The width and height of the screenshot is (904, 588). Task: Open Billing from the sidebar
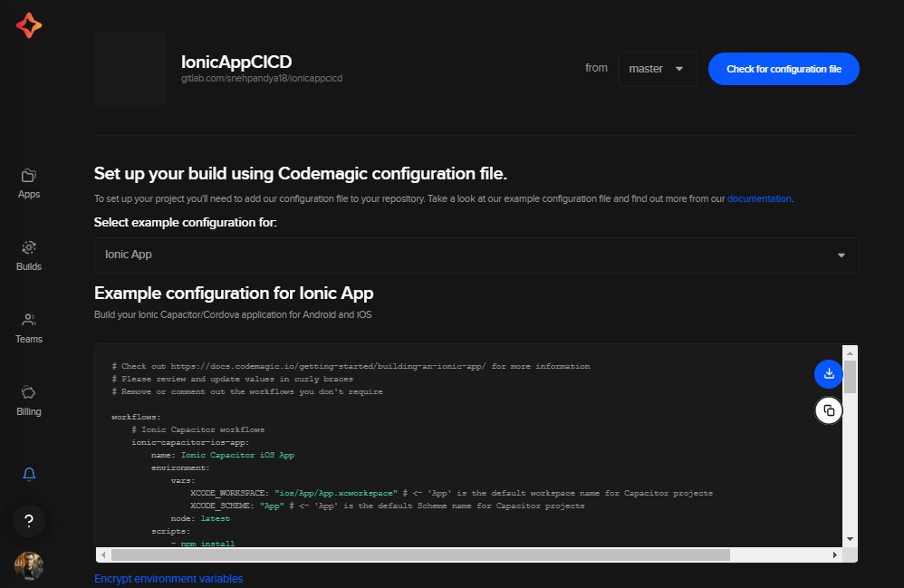click(x=29, y=401)
